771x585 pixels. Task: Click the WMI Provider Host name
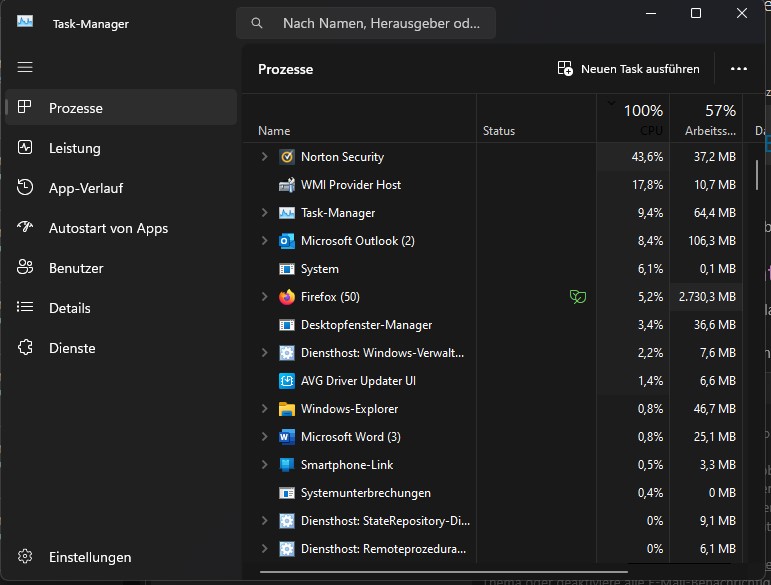pyautogui.click(x=351, y=185)
